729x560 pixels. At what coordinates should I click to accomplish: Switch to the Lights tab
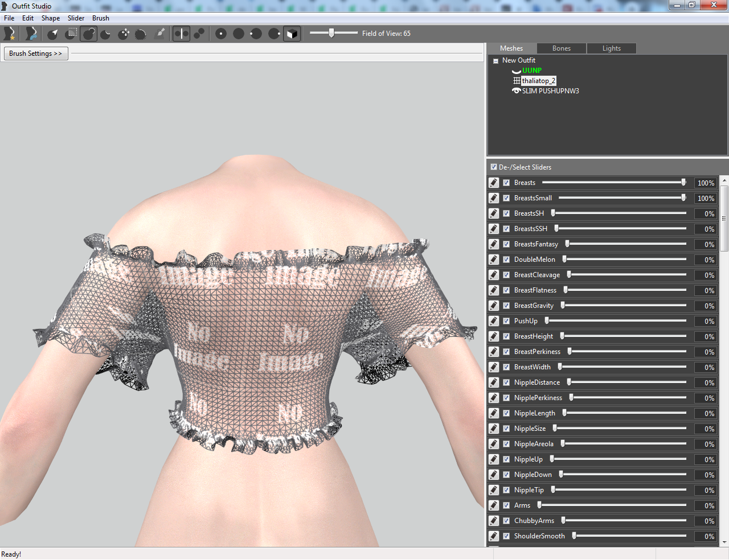point(612,48)
